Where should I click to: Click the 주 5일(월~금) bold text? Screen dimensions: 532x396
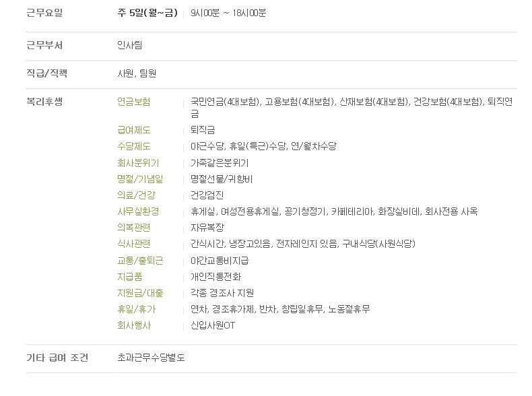pos(147,13)
